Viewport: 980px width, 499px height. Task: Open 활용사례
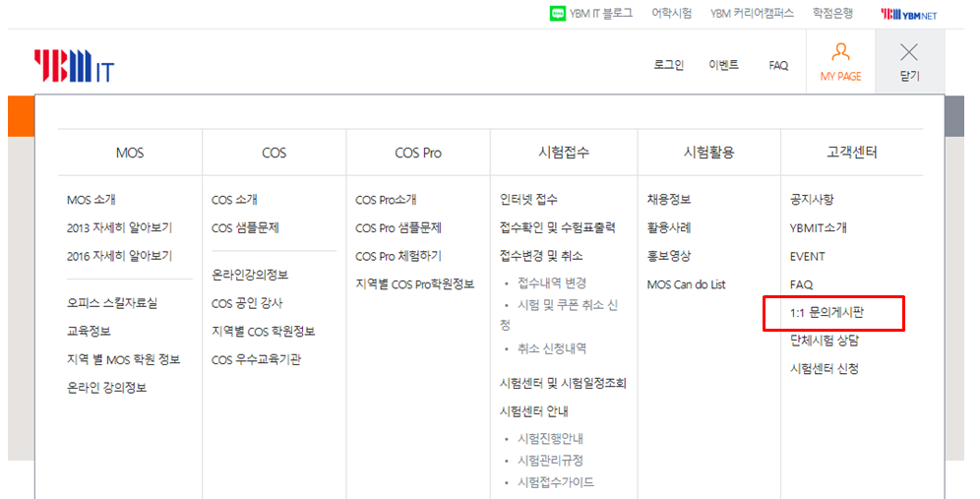point(669,227)
